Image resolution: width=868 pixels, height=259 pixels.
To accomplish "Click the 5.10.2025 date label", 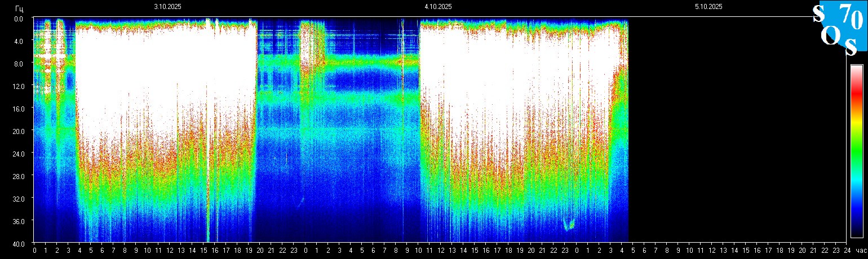I will point(708,7).
